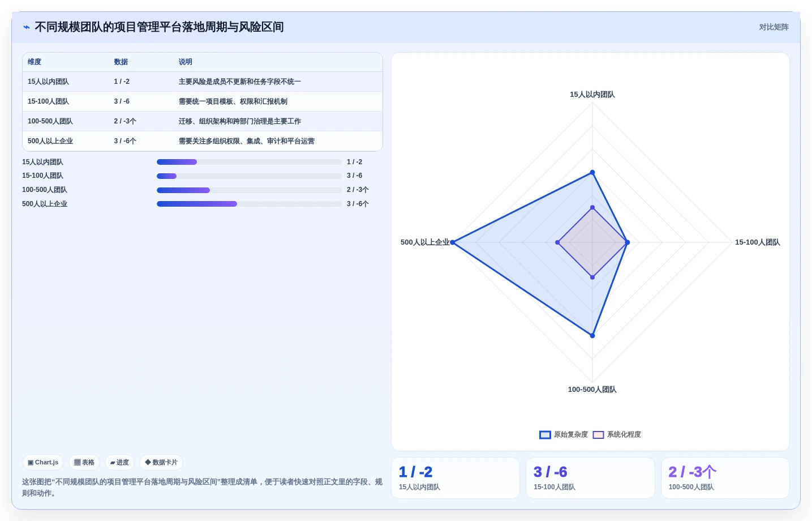Click the outer radar point on 100-500人团队 axis
Image resolution: width=812 pixels, height=521 pixels.
[592, 336]
